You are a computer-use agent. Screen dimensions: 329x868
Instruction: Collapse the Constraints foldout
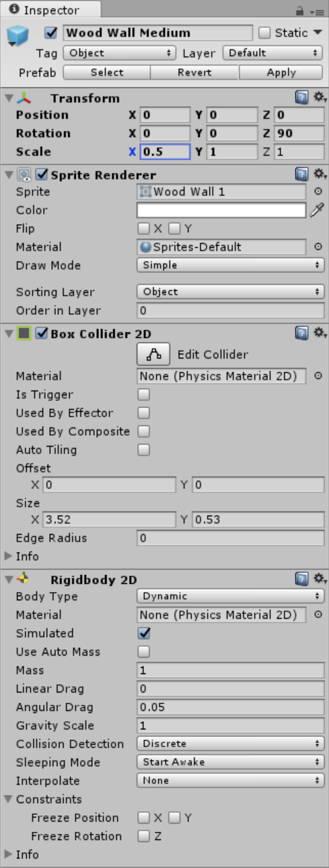click(x=8, y=799)
